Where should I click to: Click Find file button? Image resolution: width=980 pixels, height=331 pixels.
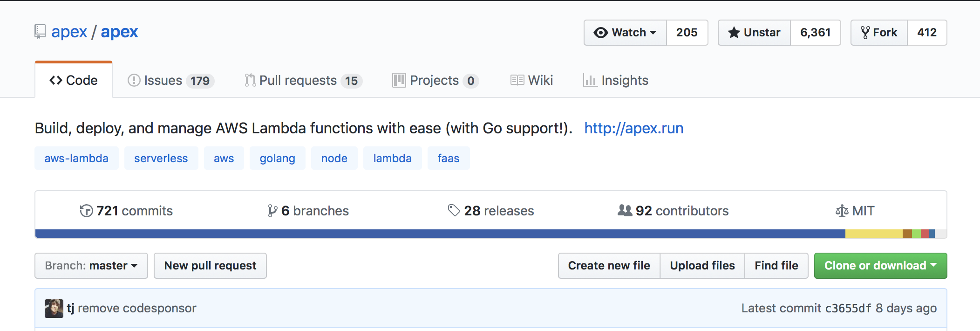(776, 266)
